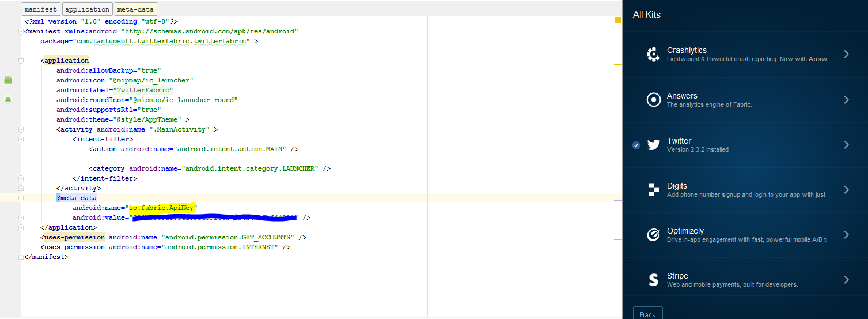Screen dimensions: 868x319
Task: Select the Crashlytics kit title
Action: (x=687, y=50)
